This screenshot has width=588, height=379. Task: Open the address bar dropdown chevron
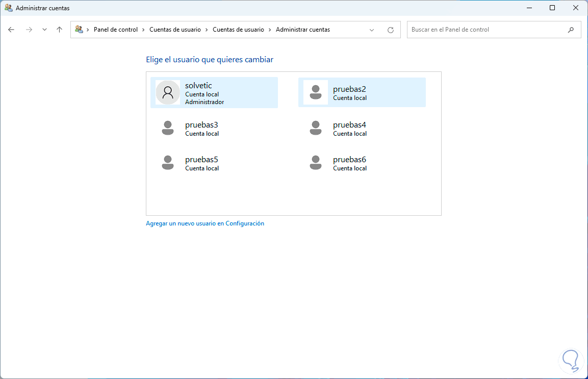[x=372, y=30]
